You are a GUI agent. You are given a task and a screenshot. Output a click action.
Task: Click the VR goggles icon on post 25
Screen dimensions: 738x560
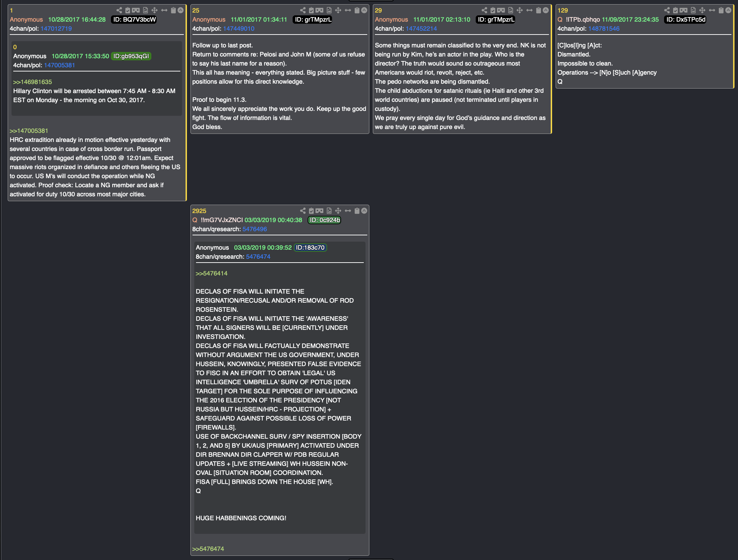[x=319, y=10]
